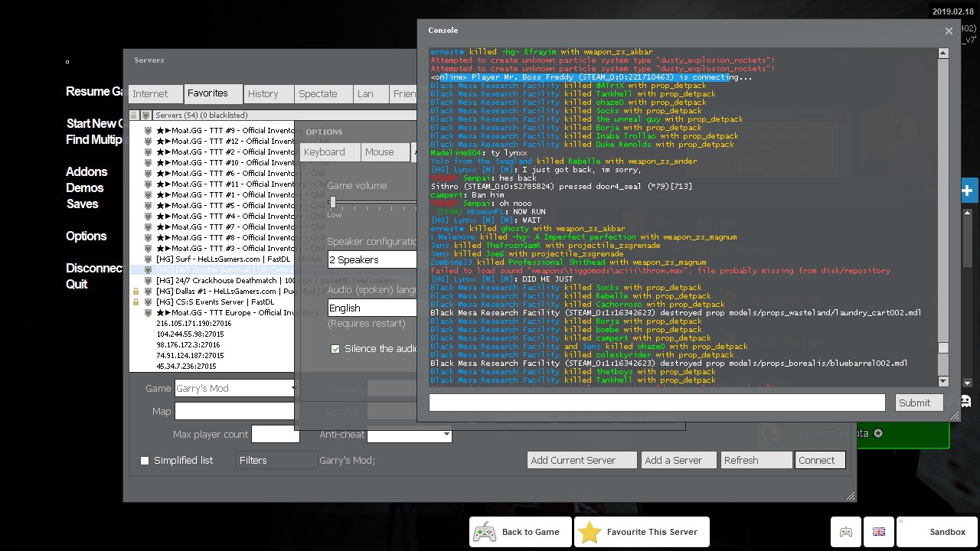Click the lock icon on CS:S Events Server row
This screenshot has height=551, width=980.
point(136,302)
